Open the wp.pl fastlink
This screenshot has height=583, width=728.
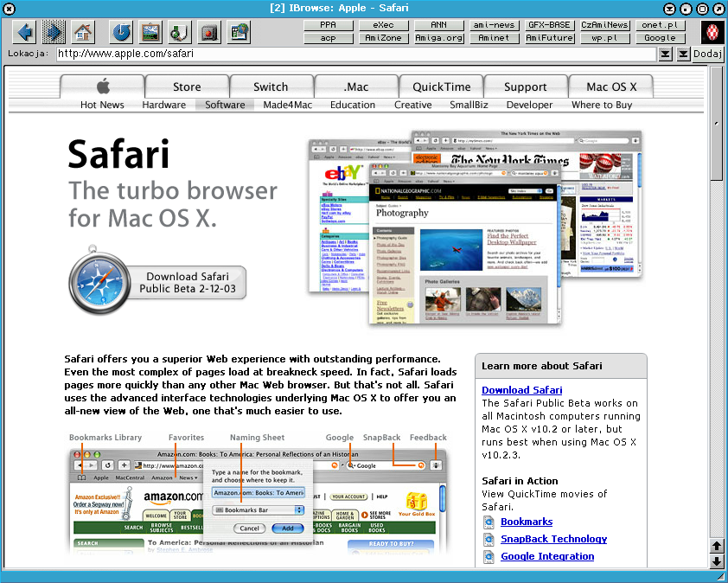coord(605,38)
